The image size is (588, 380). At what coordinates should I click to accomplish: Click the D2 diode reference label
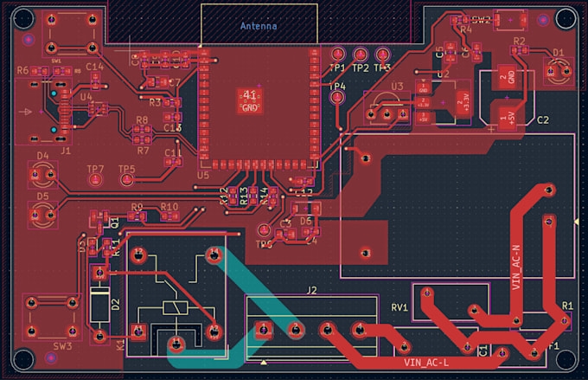[x=116, y=304]
